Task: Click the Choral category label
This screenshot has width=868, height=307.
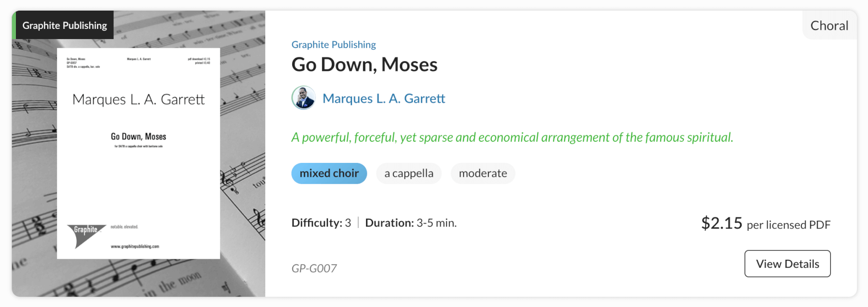Action: click(x=829, y=26)
